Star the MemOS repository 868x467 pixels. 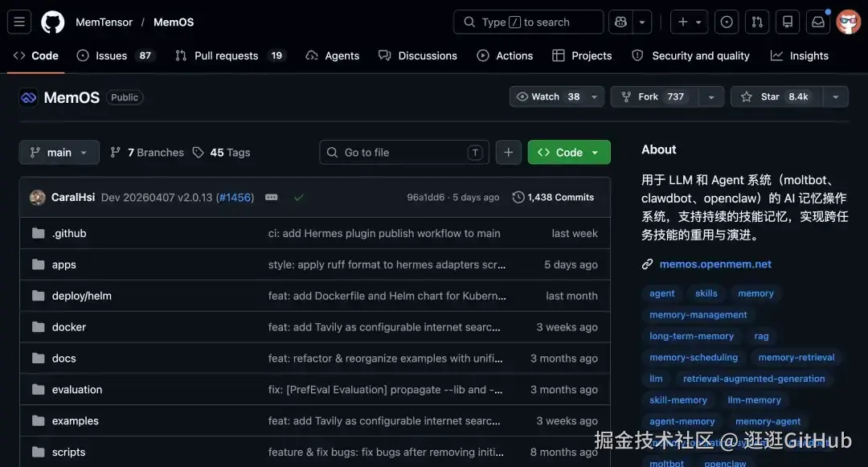(776, 96)
